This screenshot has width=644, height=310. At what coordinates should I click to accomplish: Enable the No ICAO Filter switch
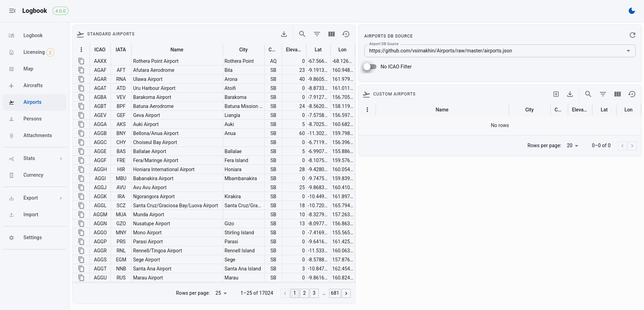click(370, 67)
